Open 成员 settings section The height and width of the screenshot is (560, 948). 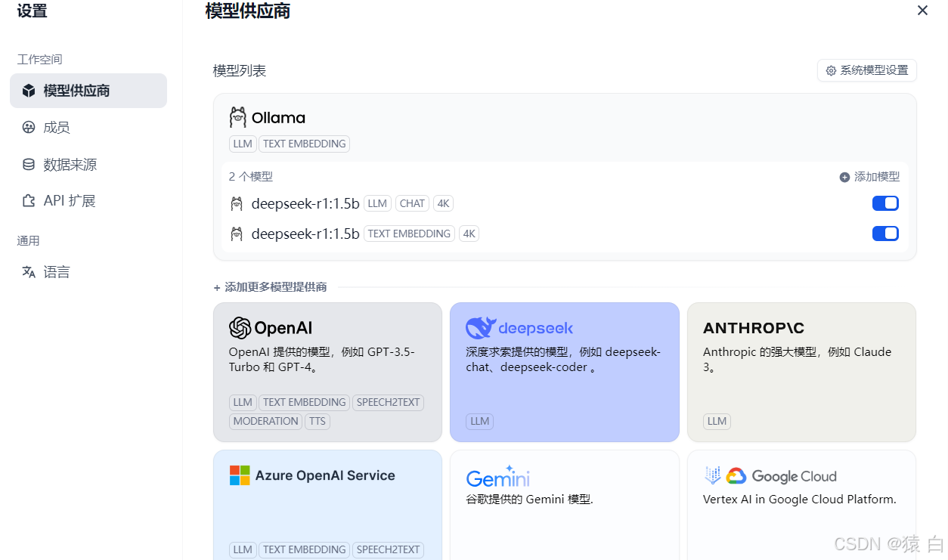click(88, 127)
